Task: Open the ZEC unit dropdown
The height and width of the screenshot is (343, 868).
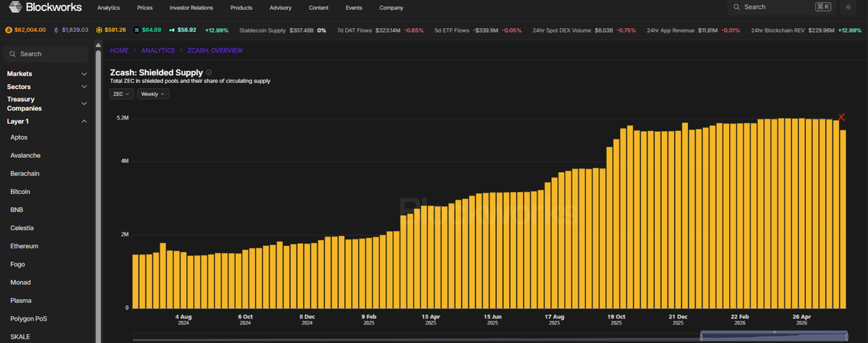Action: pos(121,94)
